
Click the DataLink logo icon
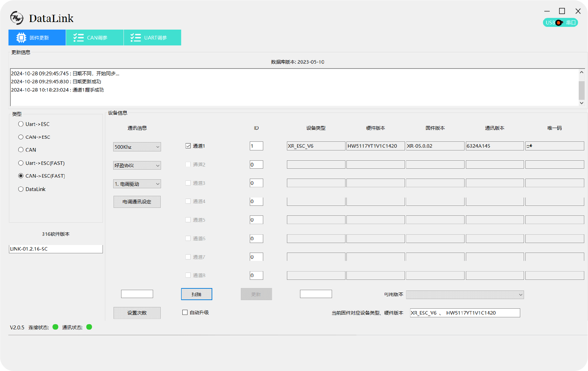pos(17,18)
